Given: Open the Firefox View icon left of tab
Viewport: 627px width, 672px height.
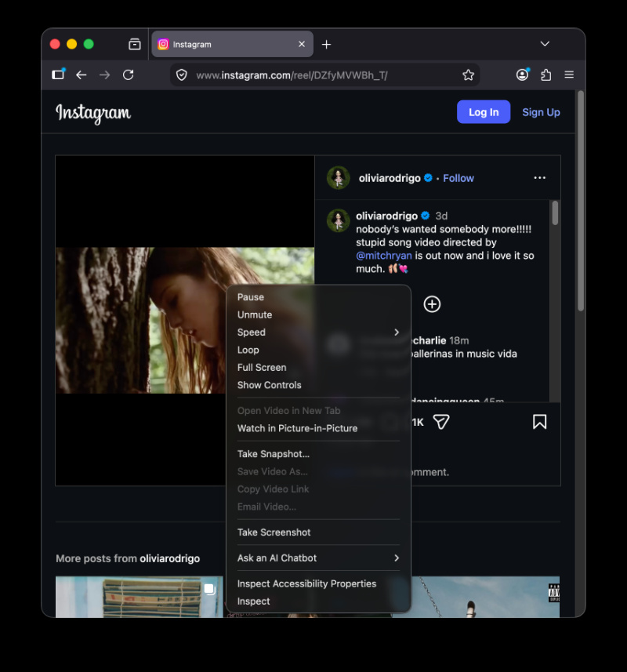Looking at the screenshot, I should (x=135, y=44).
